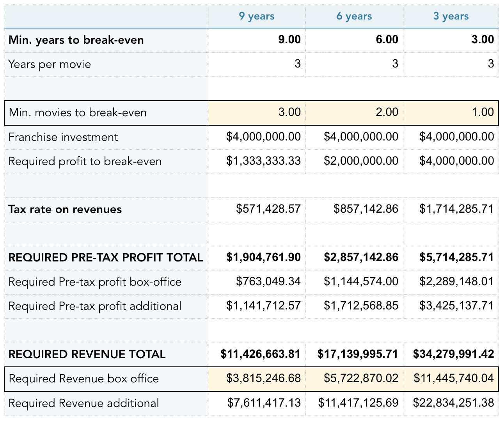Select the $1,144,574.00 box-office profit cell

[x=354, y=282]
